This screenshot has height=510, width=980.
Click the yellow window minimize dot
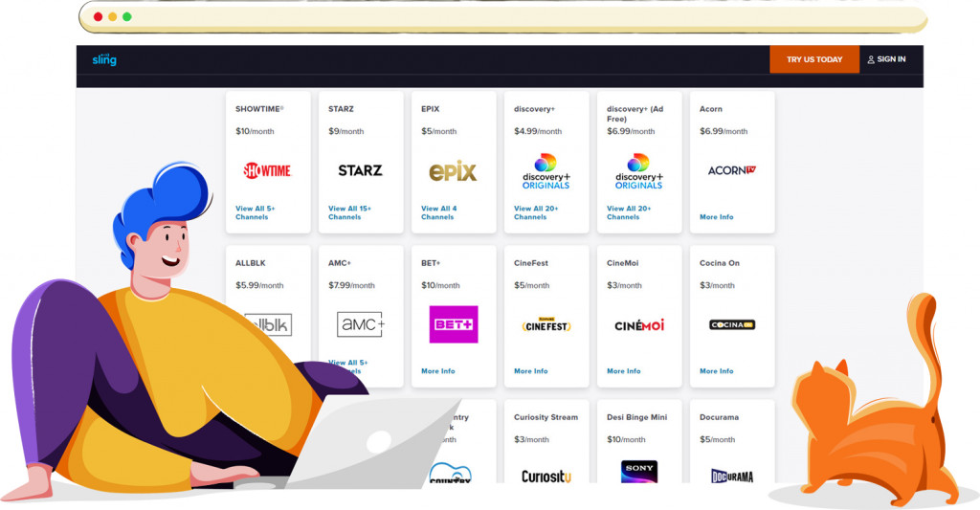113,17
